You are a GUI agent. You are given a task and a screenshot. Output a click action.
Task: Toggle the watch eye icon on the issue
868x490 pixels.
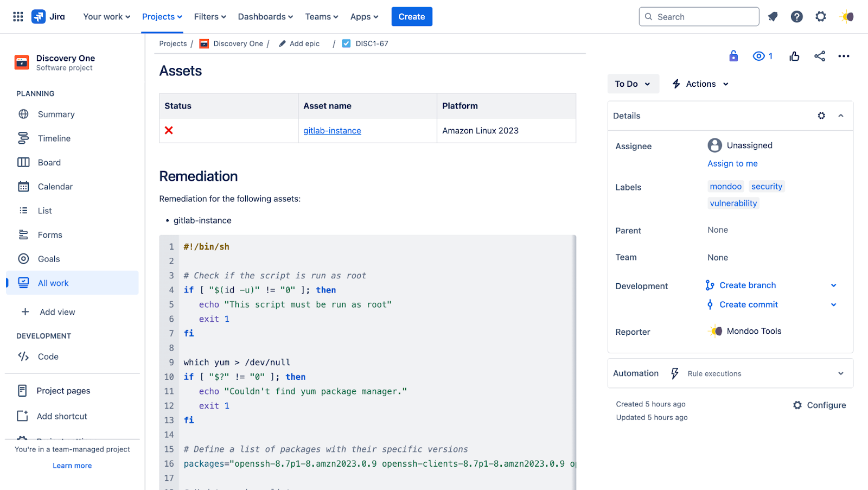[x=758, y=56]
